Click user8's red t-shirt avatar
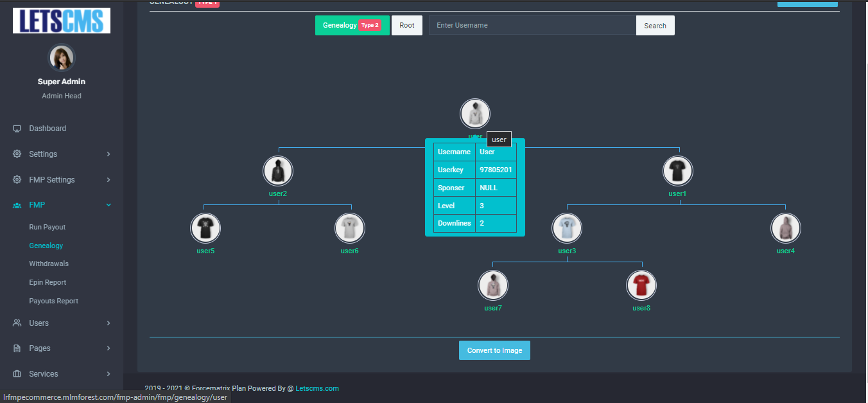 click(x=641, y=285)
